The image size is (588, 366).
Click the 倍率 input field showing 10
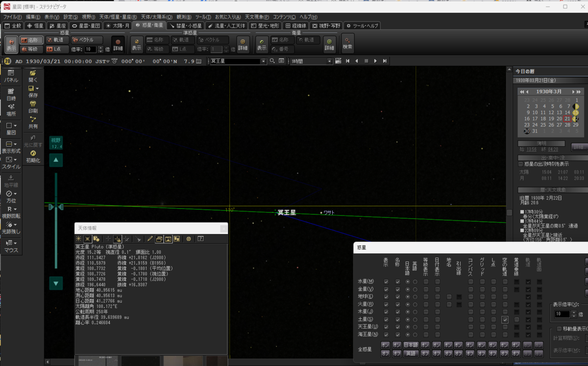pos(90,49)
